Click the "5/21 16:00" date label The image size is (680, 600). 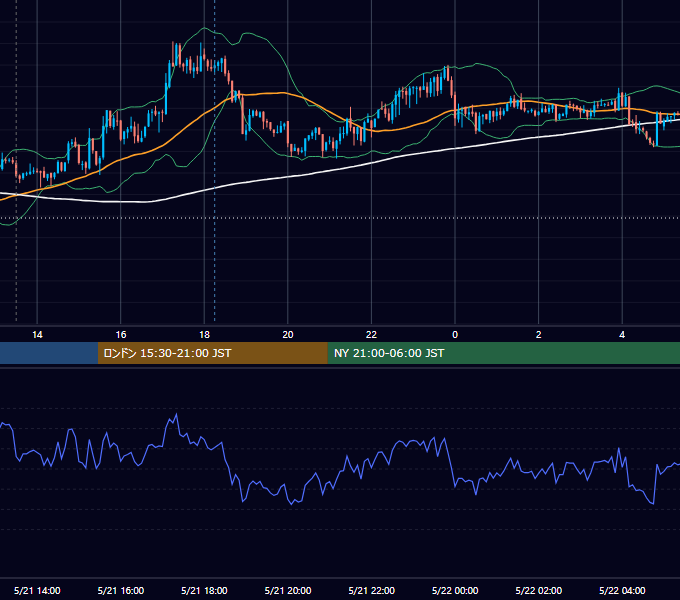(121, 590)
